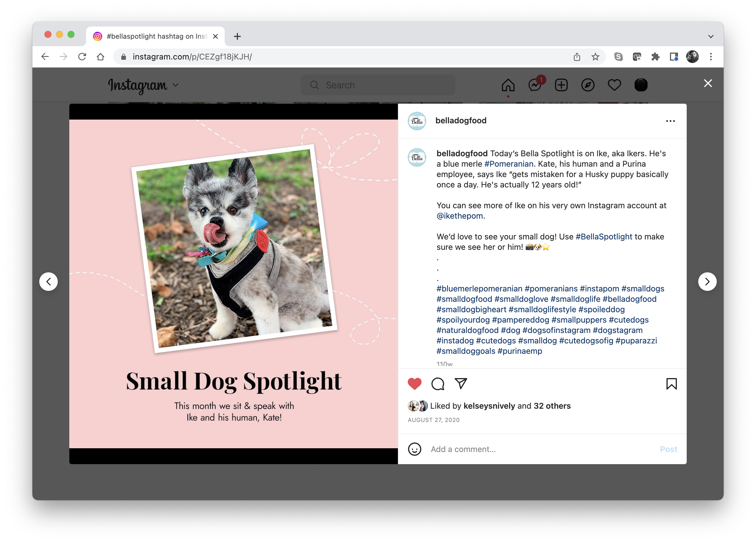The width and height of the screenshot is (756, 543).
Task: Expand Chrome tab search chevron
Action: pos(711,36)
